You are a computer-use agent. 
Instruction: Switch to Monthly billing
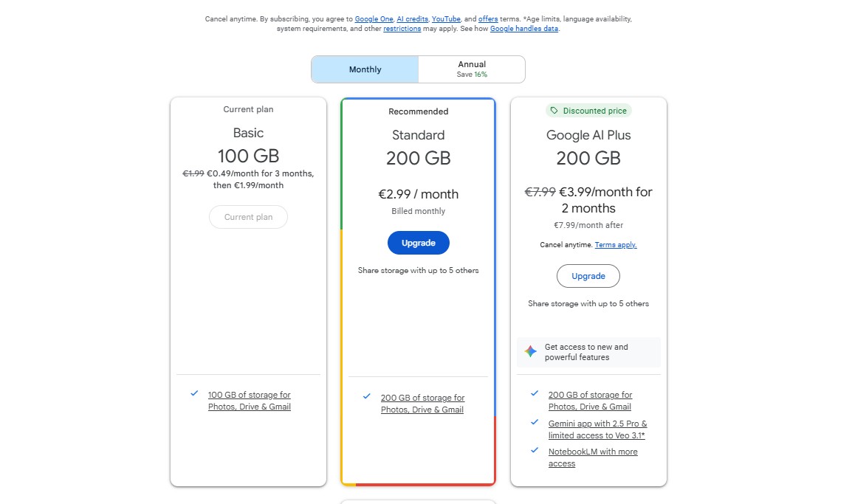pyautogui.click(x=365, y=69)
